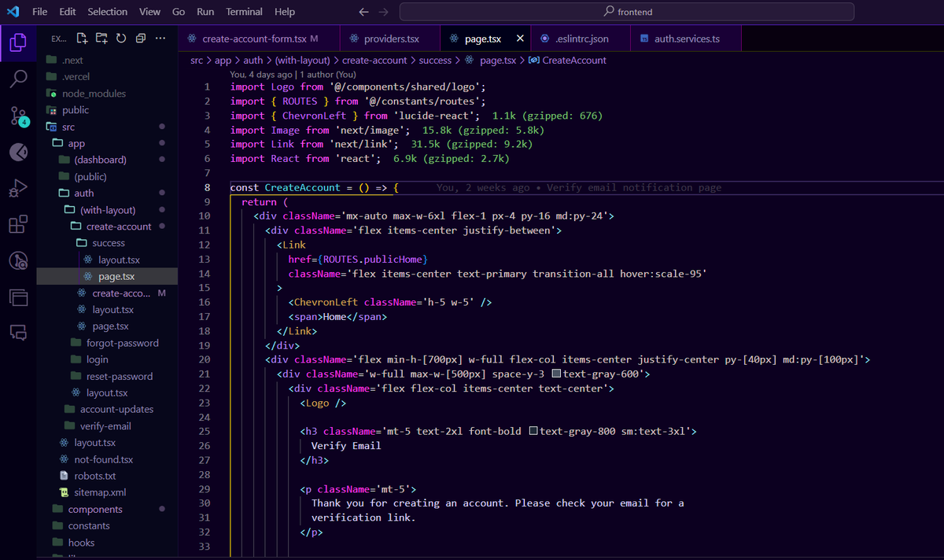Click the success segment in the breadcrumb
Viewport: 944px width, 560px height.
point(435,60)
